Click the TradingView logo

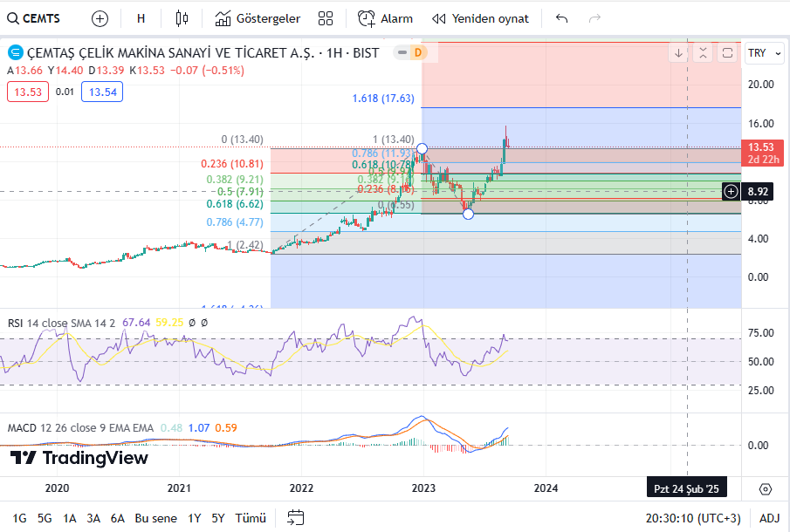(79, 458)
